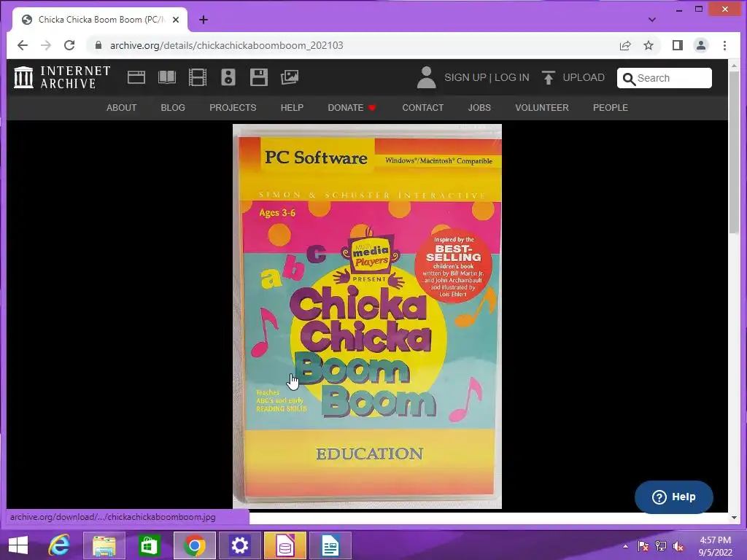Open the text document taskbar app
The height and width of the screenshot is (560, 747).
click(x=330, y=545)
